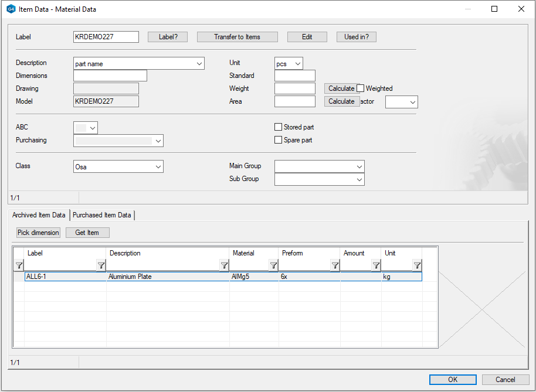Click the Used in? button

click(x=356, y=37)
